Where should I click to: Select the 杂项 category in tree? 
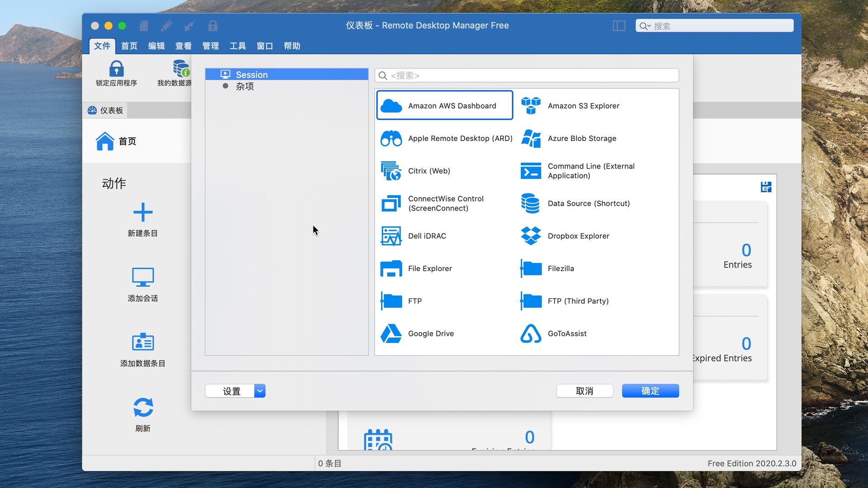(245, 86)
